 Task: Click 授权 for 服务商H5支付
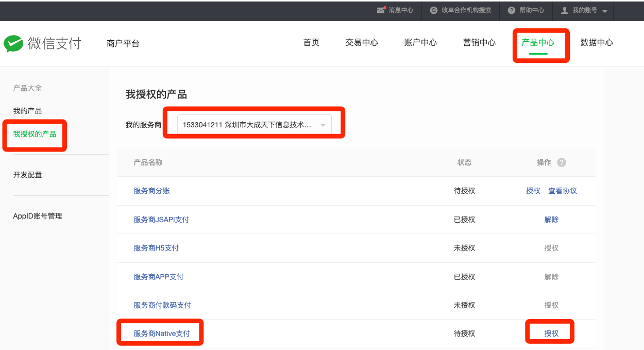click(551, 248)
